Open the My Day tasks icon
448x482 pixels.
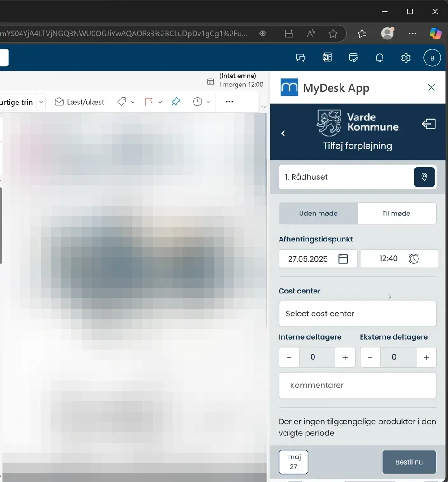[x=353, y=58]
